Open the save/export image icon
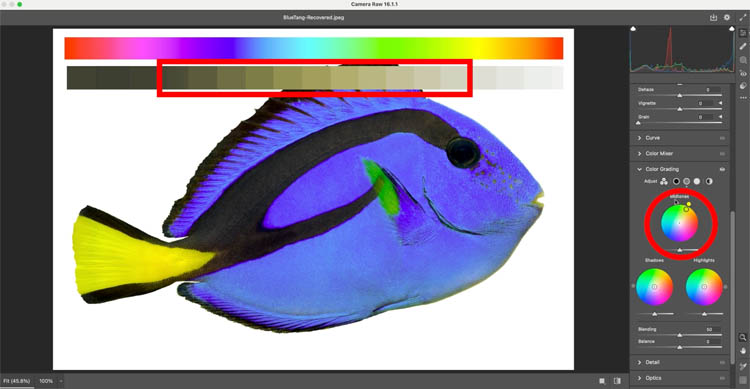The image size is (750, 389). click(713, 17)
